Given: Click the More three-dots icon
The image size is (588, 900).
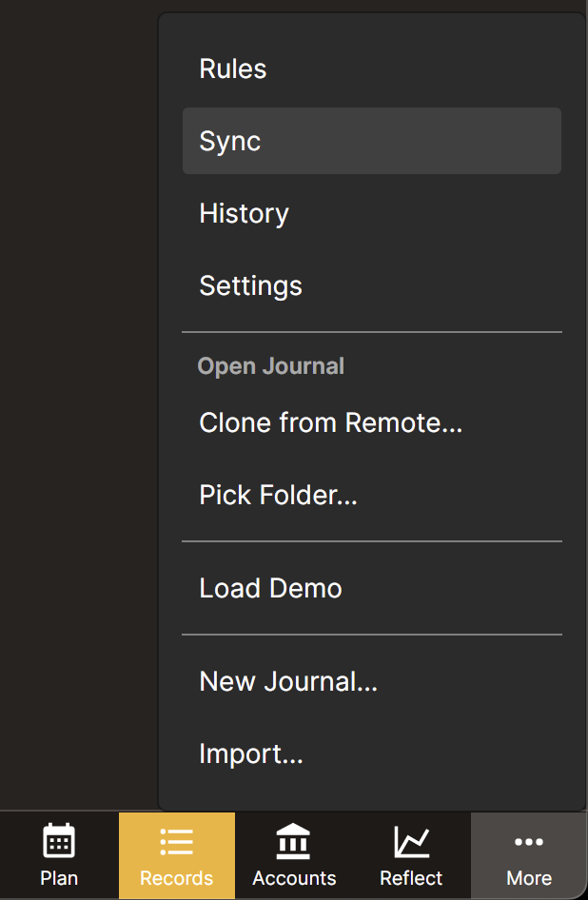Looking at the screenshot, I should (529, 842).
